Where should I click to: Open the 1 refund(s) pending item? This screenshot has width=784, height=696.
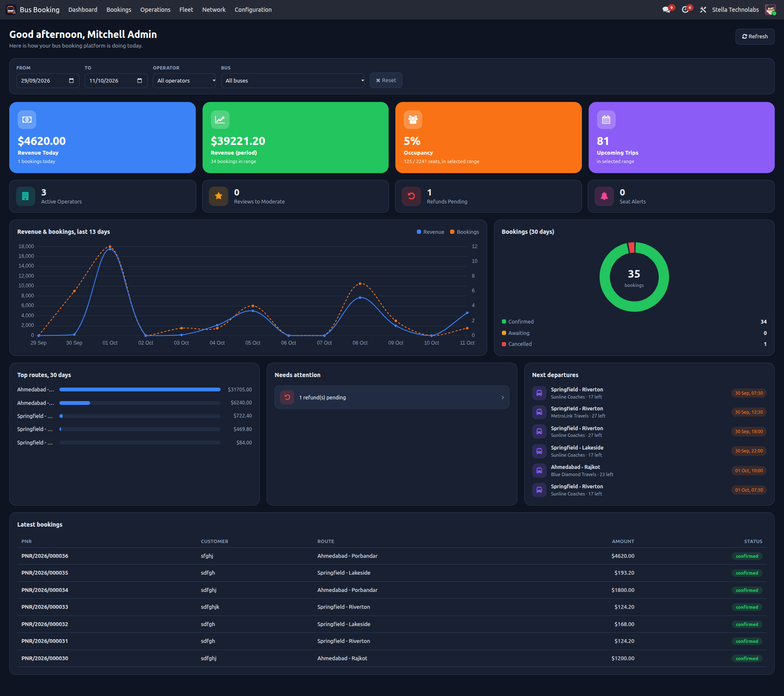point(392,397)
